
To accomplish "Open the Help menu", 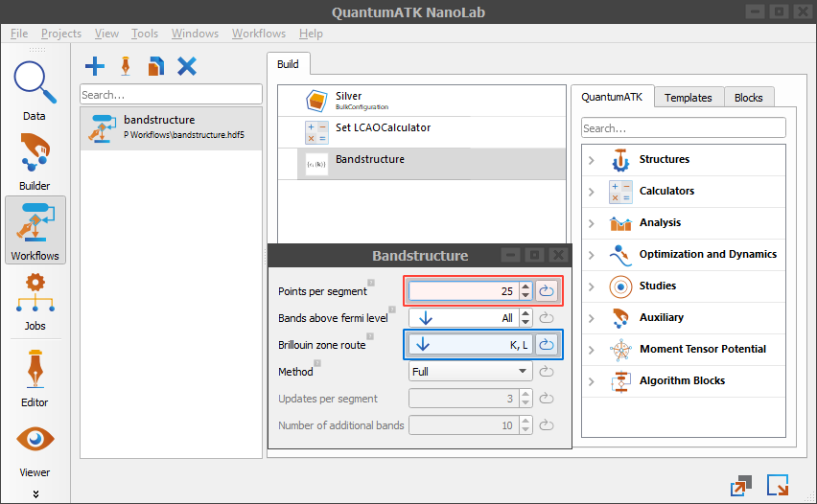I will pyautogui.click(x=311, y=34).
